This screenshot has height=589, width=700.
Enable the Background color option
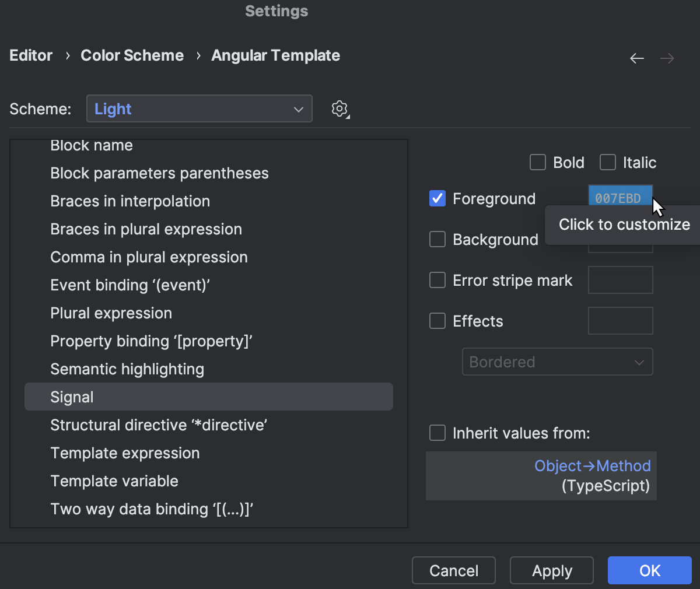[x=437, y=239]
